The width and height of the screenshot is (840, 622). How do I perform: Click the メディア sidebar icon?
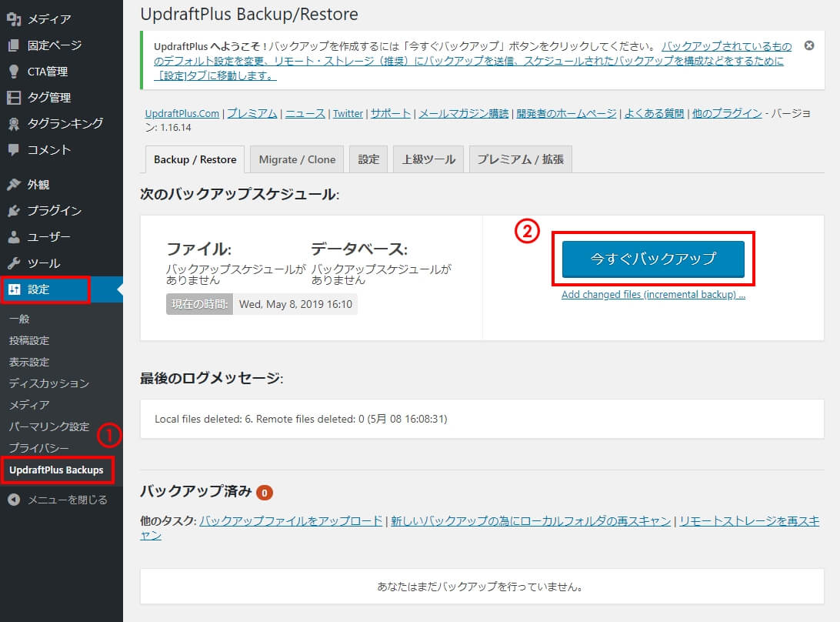pyautogui.click(x=14, y=19)
